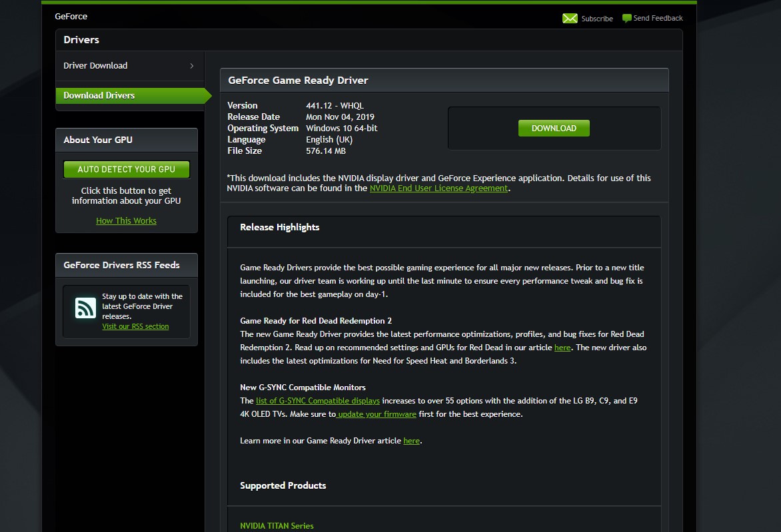Select the Download Drivers tab
Viewport: 781px width, 532px height.
pyautogui.click(x=99, y=96)
